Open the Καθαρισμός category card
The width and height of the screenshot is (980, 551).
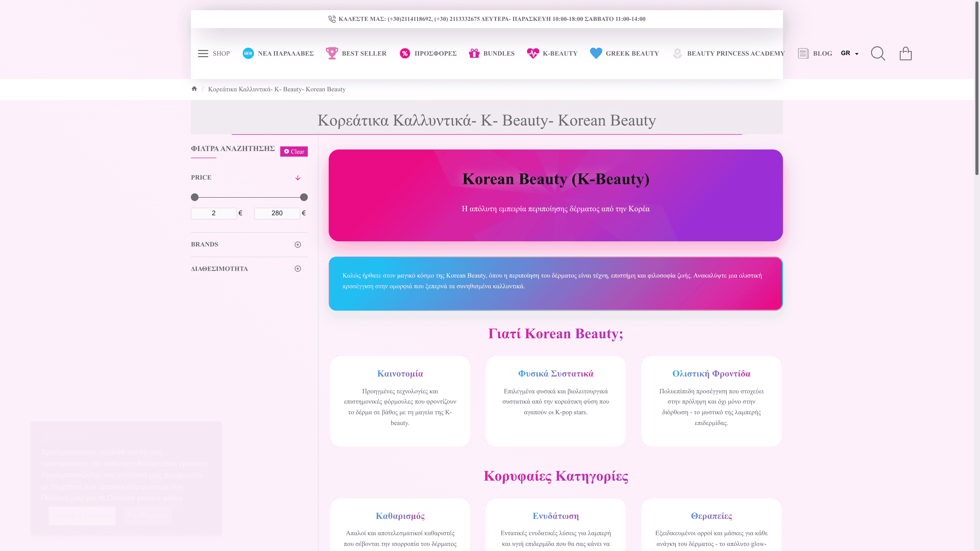[400, 525]
